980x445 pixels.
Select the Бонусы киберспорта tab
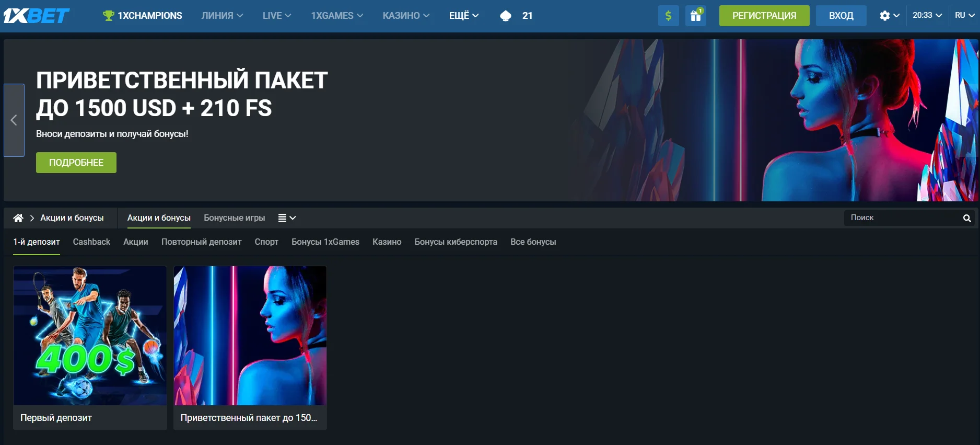tap(456, 242)
